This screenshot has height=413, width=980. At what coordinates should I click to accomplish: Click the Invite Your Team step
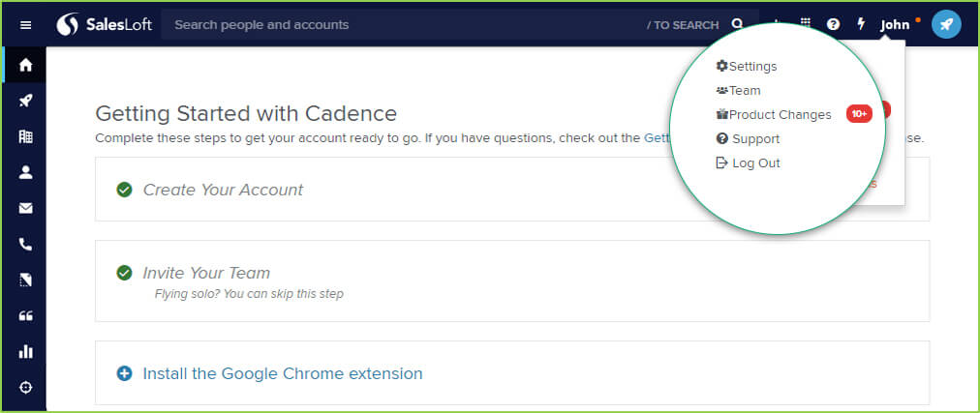coord(206,273)
